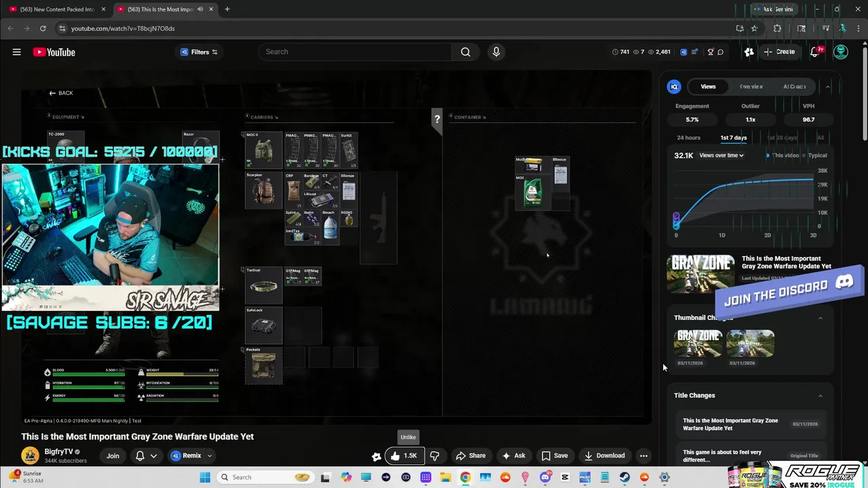Viewport: 868px width, 488px height.
Task: Select the Views tab in vidIQ panel
Action: [708, 87]
